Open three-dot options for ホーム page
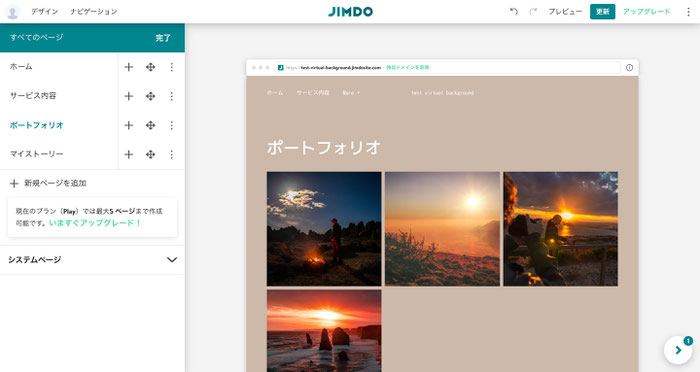Image resolution: width=700 pixels, height=372 pixels. coord(171,67)
